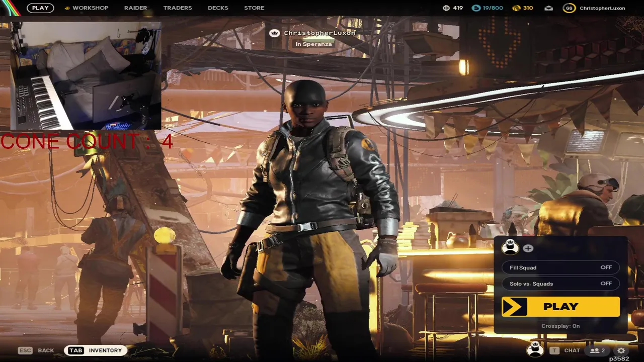The image size is (644, 362).
Task: Open the RAIDER tab
Action: pyautogui.click(x=135, y=8)
